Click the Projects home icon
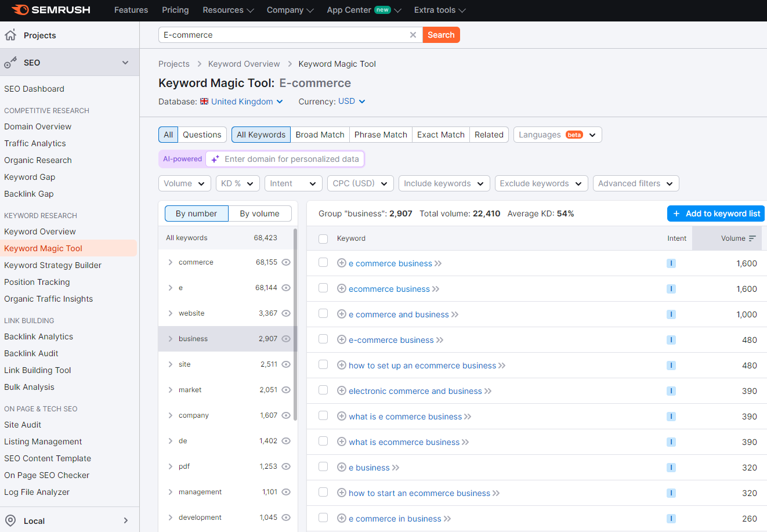Viewport: 767px width, 532px height. tap(10, 35)
